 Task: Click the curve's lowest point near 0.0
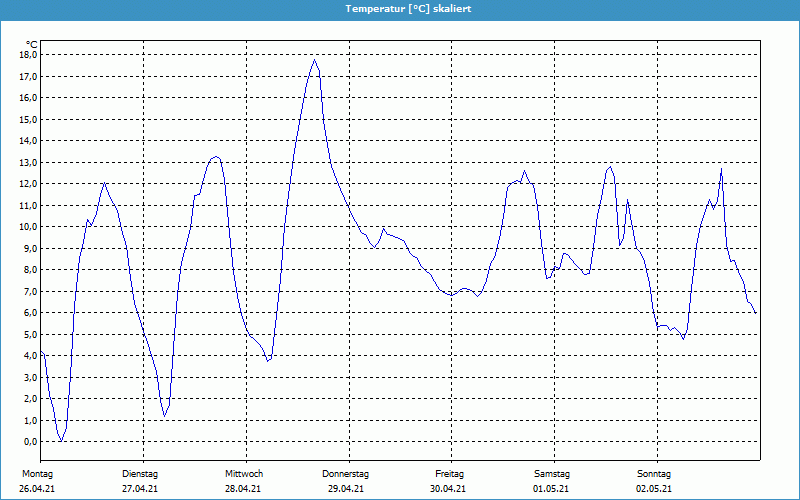[x=61, y=440]
